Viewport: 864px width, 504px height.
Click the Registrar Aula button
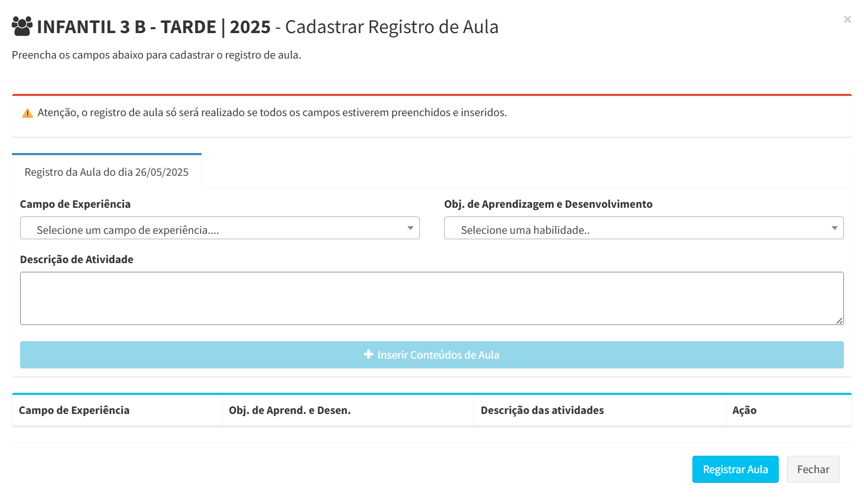735,469
